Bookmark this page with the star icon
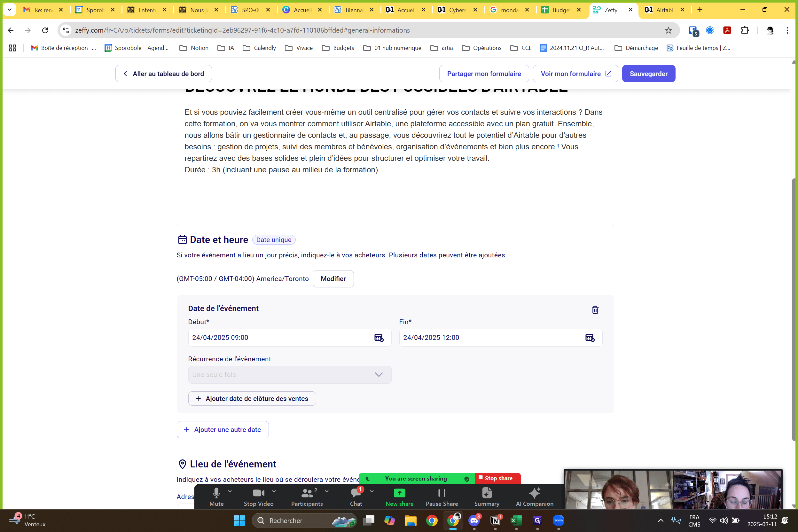Screen dimensions: 798x532 pos(668,30)
